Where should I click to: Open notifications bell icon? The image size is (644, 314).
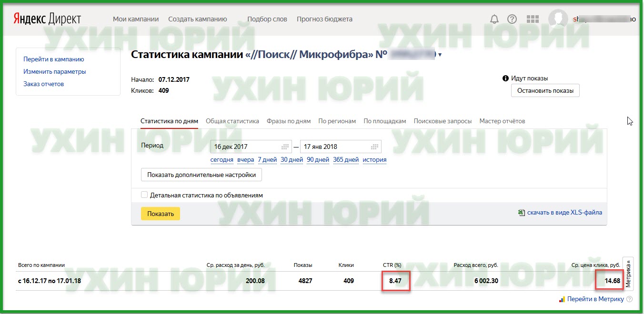[494, 20]
